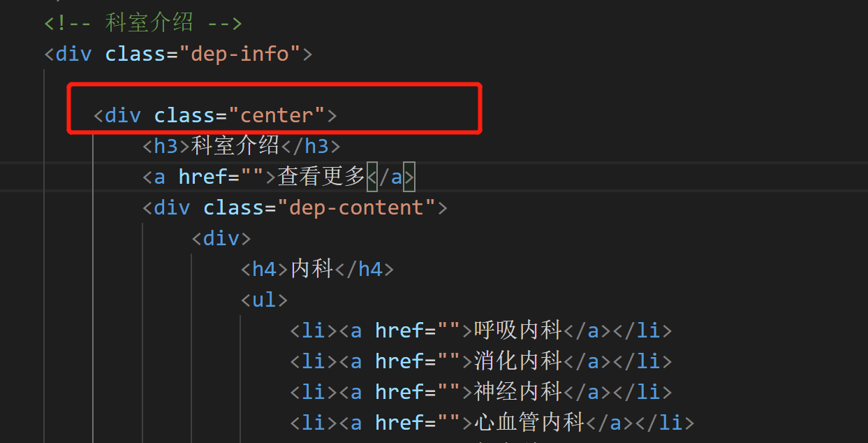Click 科室介绍 text inside the h3 tag

coord(235,146)
